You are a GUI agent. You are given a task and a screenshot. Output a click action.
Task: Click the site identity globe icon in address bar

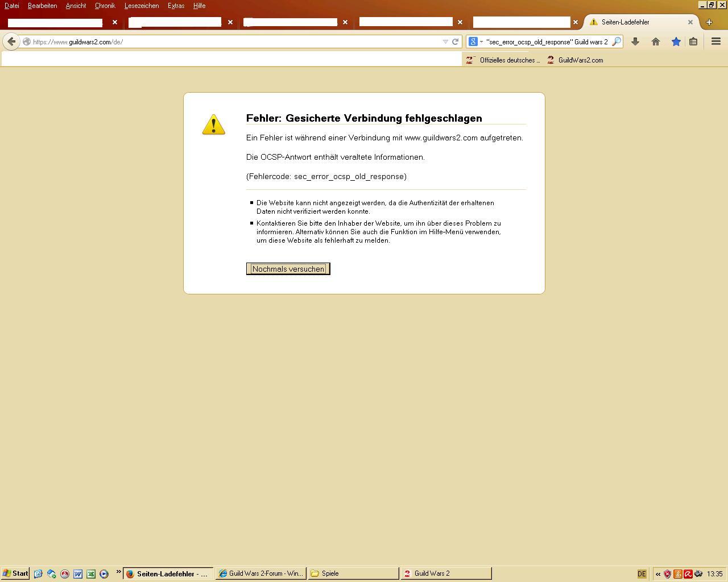pyautogui.click(x=26, y=41)
